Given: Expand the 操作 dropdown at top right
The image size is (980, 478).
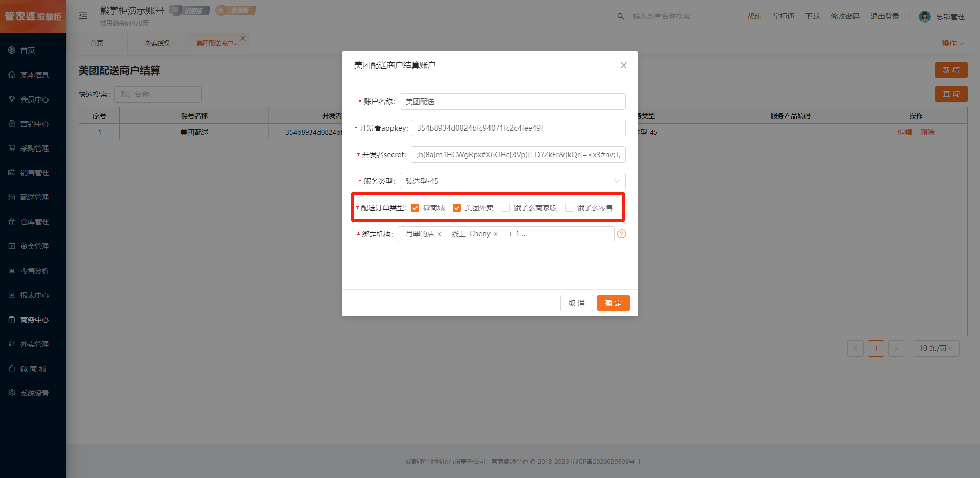Looking at the screenshot, I should [x=952, y=43].
